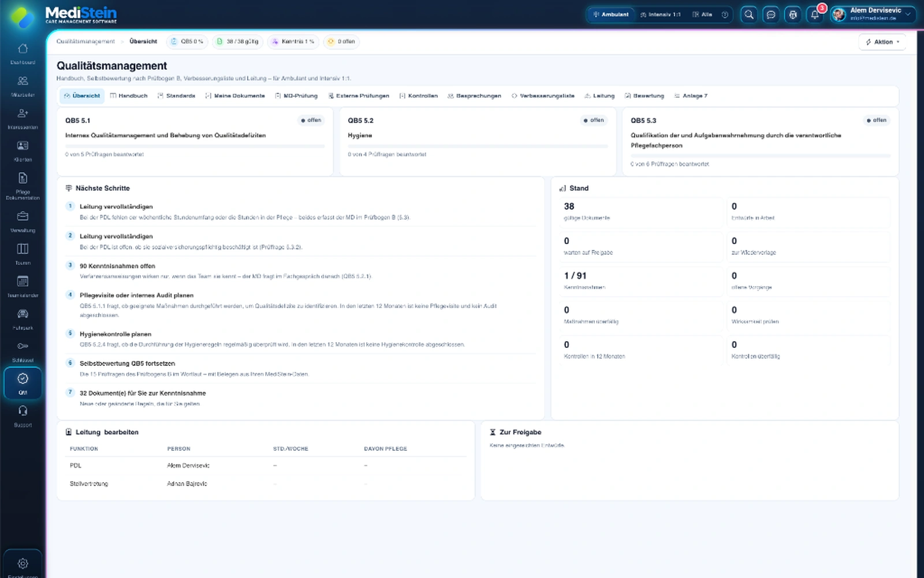Open Verwaltung in the sidebar
Viewport: 924px width, 578px height.
click(x=23, y=222)
